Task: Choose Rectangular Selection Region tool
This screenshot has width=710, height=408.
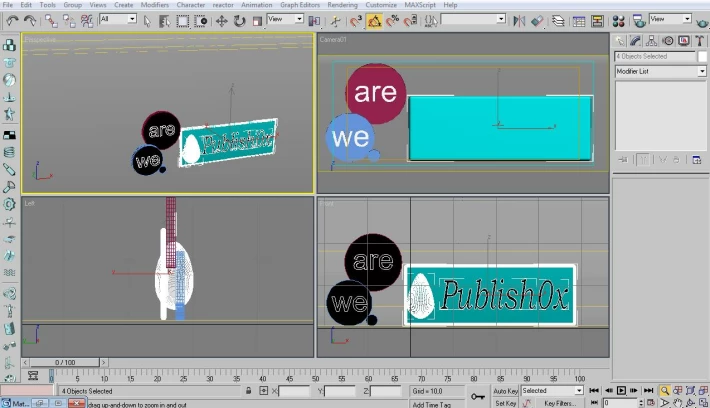Action: point(182,21)
